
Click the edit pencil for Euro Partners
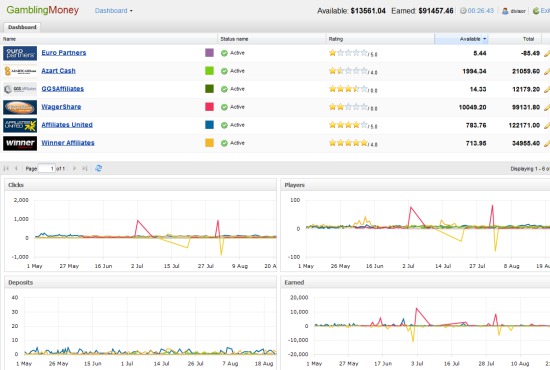pos(547,53)
